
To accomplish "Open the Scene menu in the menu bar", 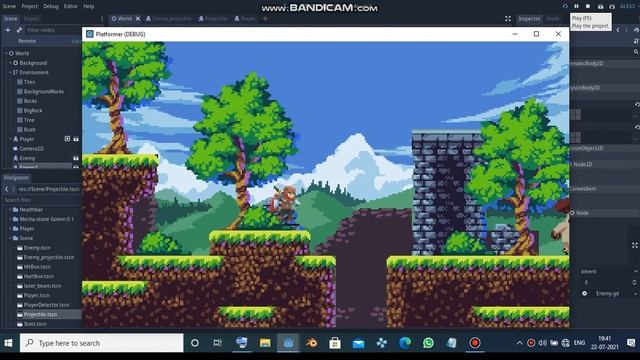I will [x=9, y=6].
